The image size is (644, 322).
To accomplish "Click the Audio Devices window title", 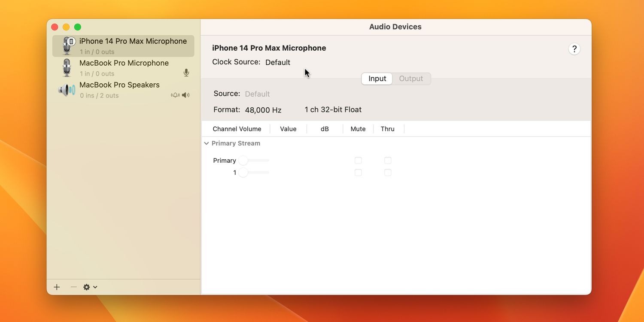I will click(x=395, y=27).
